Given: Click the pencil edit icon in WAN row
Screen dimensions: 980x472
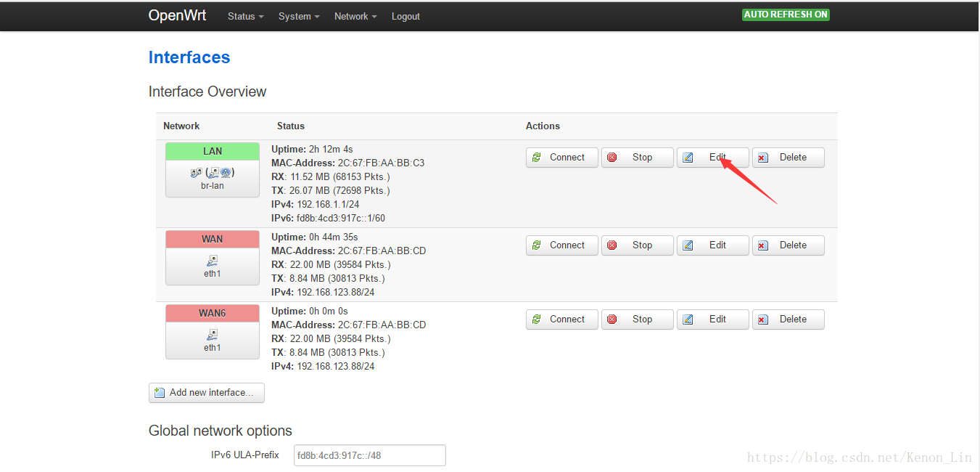Looking at the screenshot, I should point(688,245).
